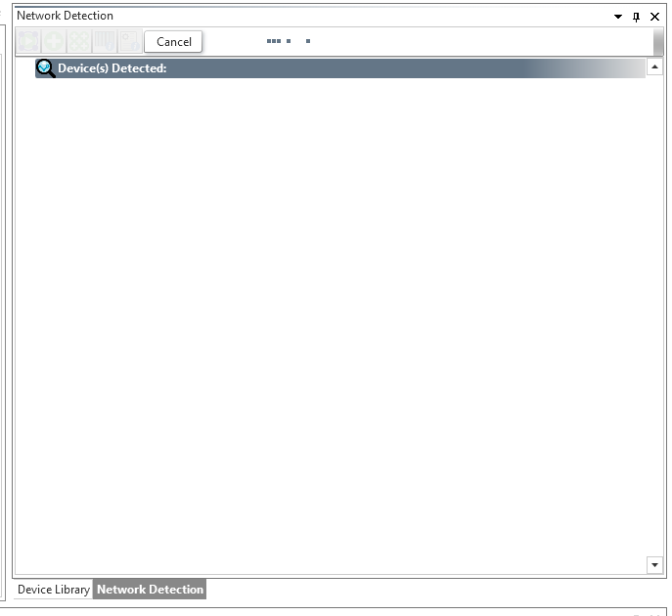Click the start network detection play icon

click(x=28, y=41)
